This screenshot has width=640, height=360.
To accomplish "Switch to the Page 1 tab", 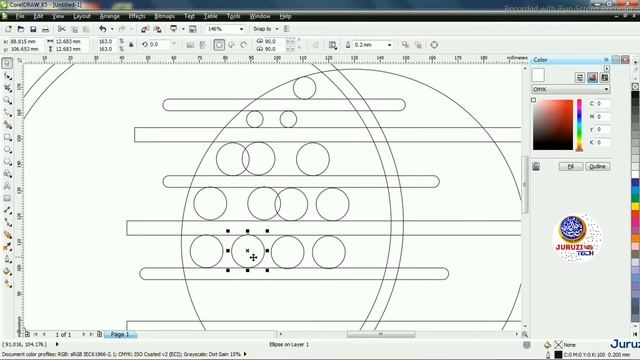I will click(x=120, y=334).
